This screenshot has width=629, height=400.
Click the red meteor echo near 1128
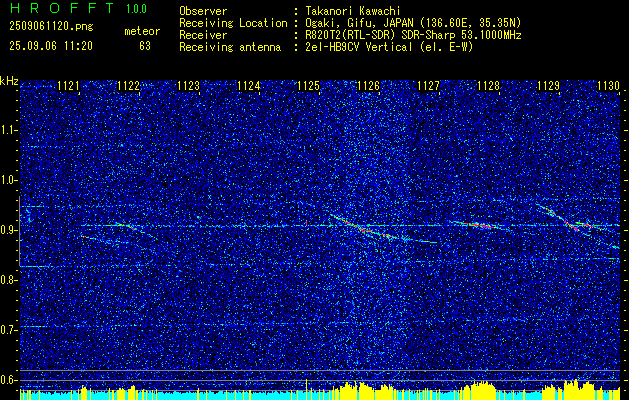pos(477,225)
